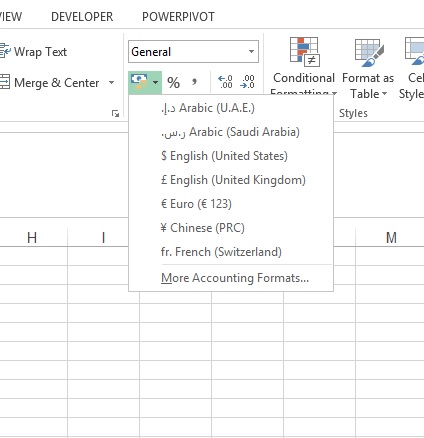Click the Decrease Decimal icon

[x=247, y=82]
